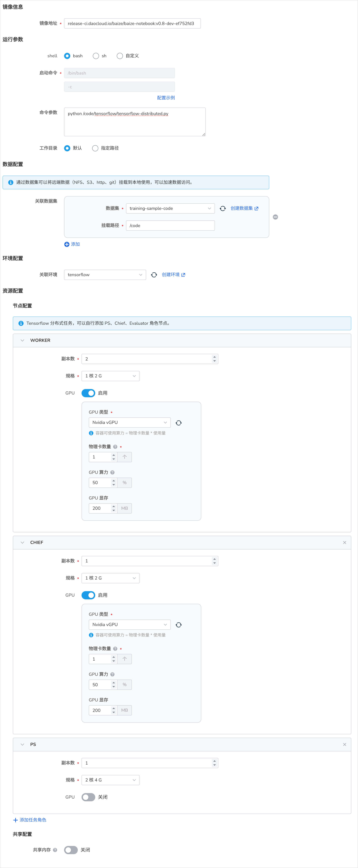358x868 pixels.
Task: Increase CHIEF GPU 显存 value
Action: 114,708
